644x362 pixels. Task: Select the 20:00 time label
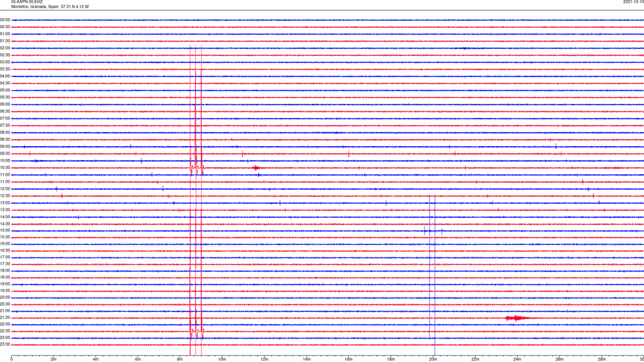pos(5,297)
